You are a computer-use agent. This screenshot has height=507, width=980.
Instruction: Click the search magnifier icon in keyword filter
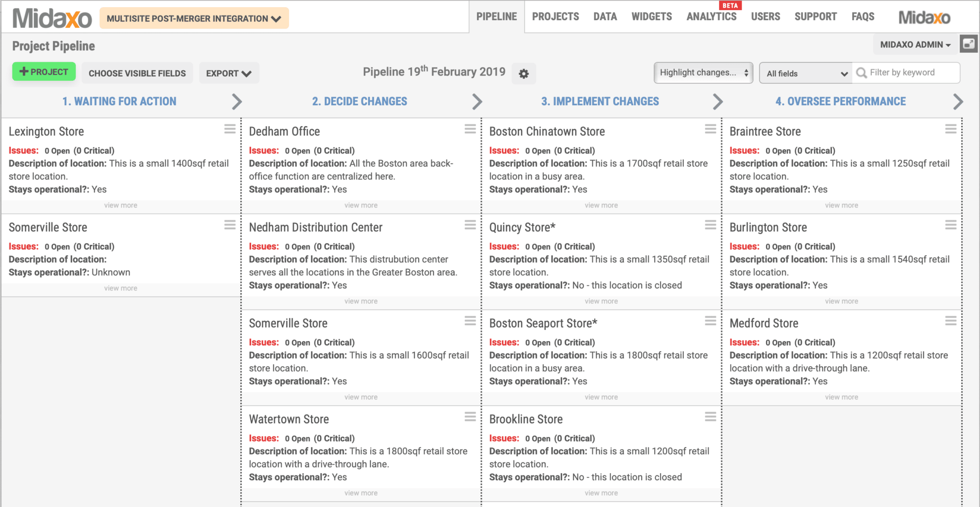[x=861, y=73]
